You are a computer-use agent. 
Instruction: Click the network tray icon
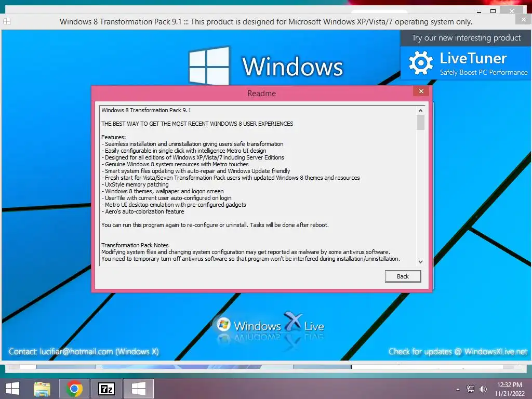pyautogui.click(x=471, y=389)
